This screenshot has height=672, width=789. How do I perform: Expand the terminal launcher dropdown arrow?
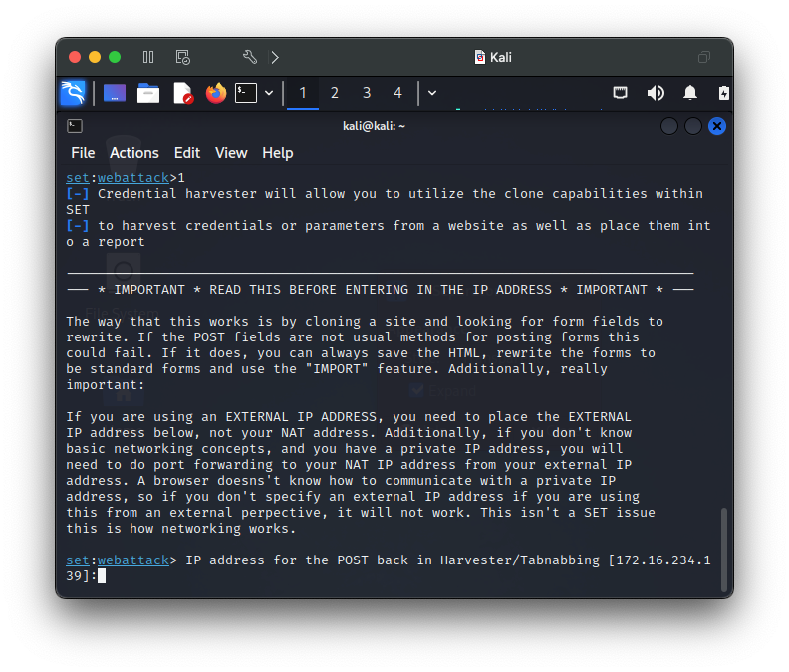point(269,93)
